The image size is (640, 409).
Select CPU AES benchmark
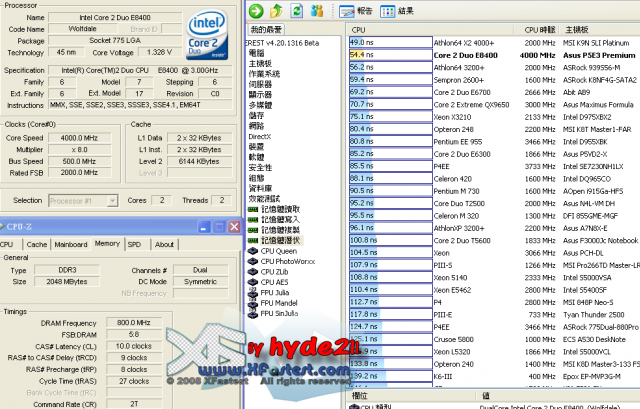point(274,282)
